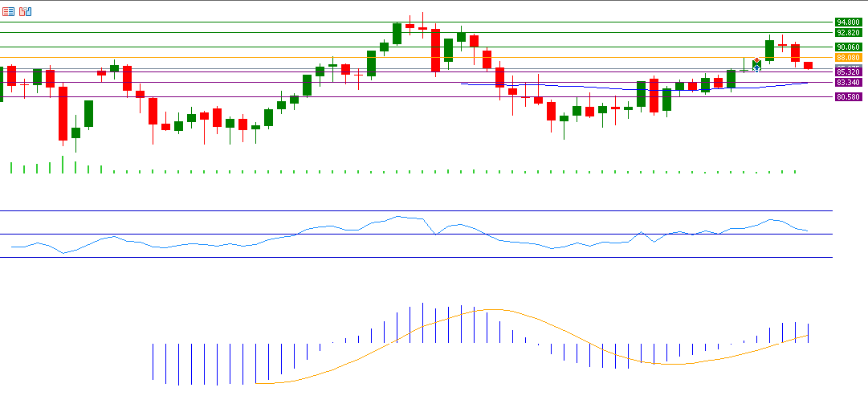Select the tallest green volume bar
This screenshot has width=868, height=408.
point(62,165)
